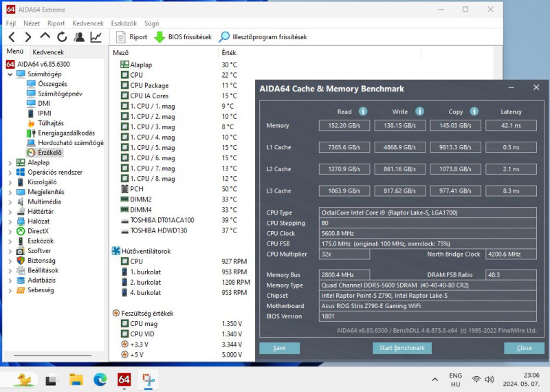Screen dimensions: 550x392
Task: Open BIOS frissítések green arrow
Action: coord(183,37)
